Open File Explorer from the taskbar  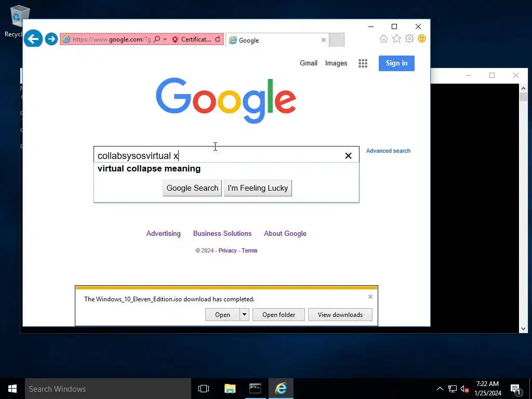pos(230,389)
